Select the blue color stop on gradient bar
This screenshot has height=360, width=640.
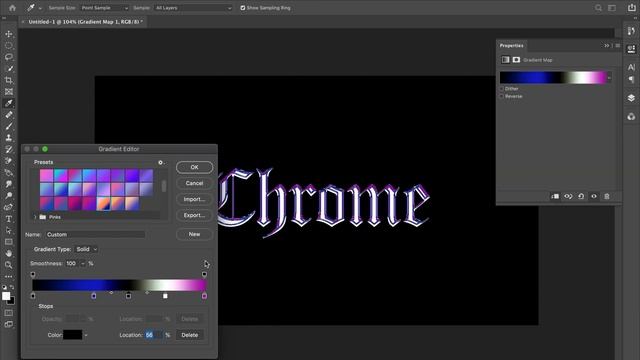94,296
